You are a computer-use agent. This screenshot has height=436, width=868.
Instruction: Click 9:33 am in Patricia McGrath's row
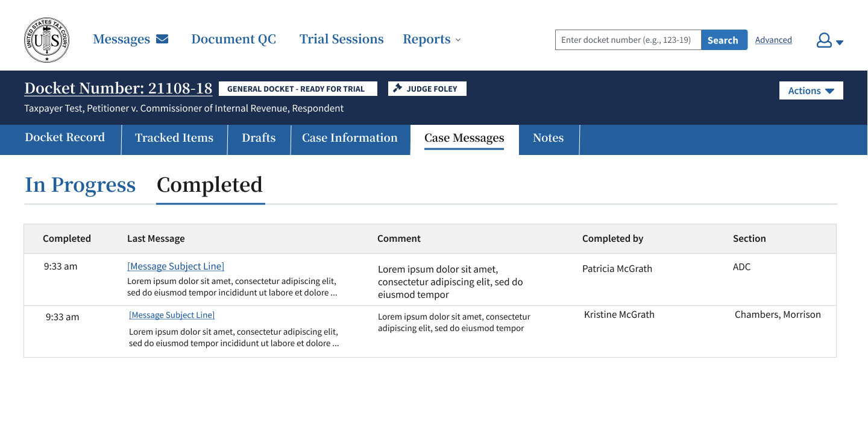60,266
